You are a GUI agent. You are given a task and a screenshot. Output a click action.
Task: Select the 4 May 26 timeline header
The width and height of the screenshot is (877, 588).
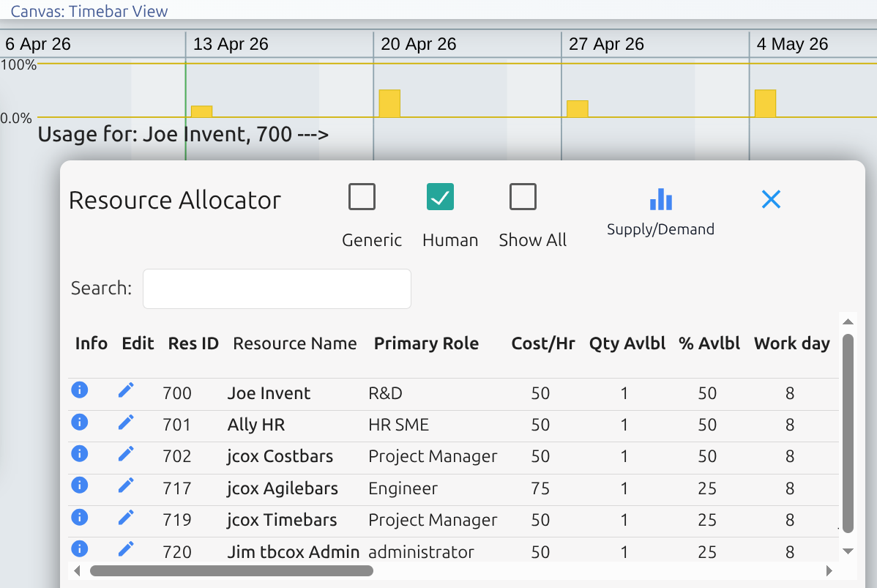(792, 44)
